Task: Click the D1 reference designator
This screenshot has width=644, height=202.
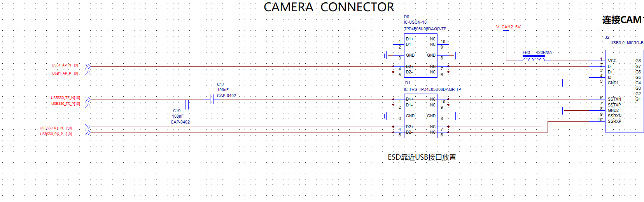Action: [x=408, y=83]
